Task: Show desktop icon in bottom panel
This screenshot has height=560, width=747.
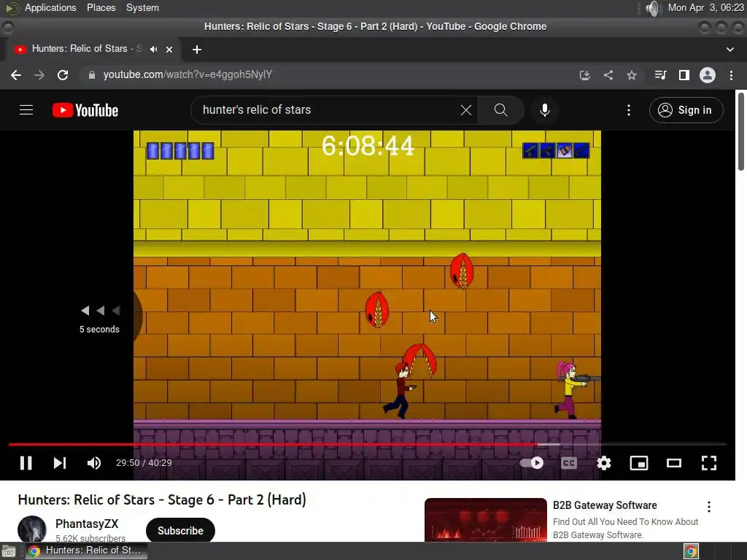Action: coord(9,551)
